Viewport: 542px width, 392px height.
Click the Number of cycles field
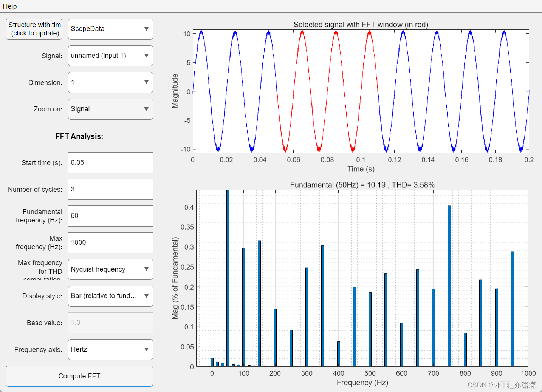click(110, 189)
